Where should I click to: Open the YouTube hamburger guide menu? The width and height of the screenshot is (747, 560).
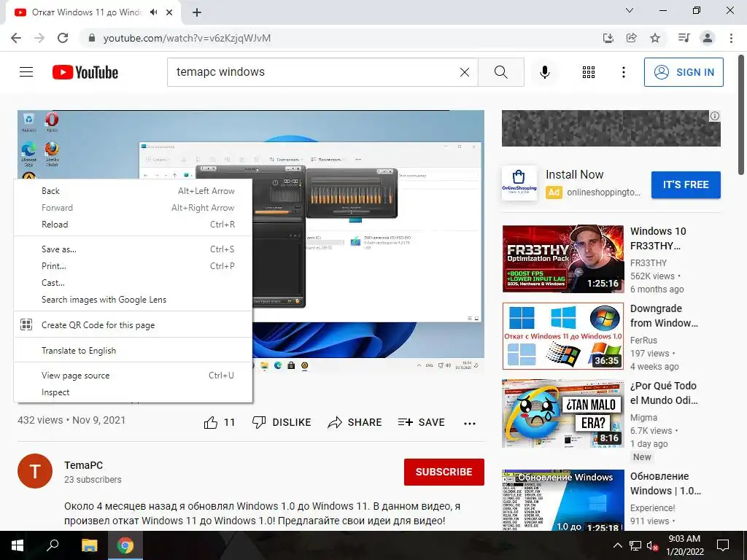pos(26,72)
